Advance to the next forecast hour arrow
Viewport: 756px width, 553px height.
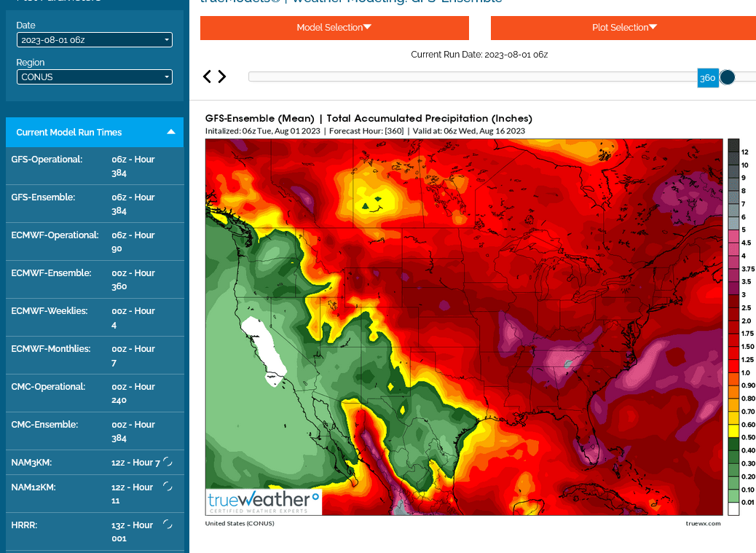[222, 77]
